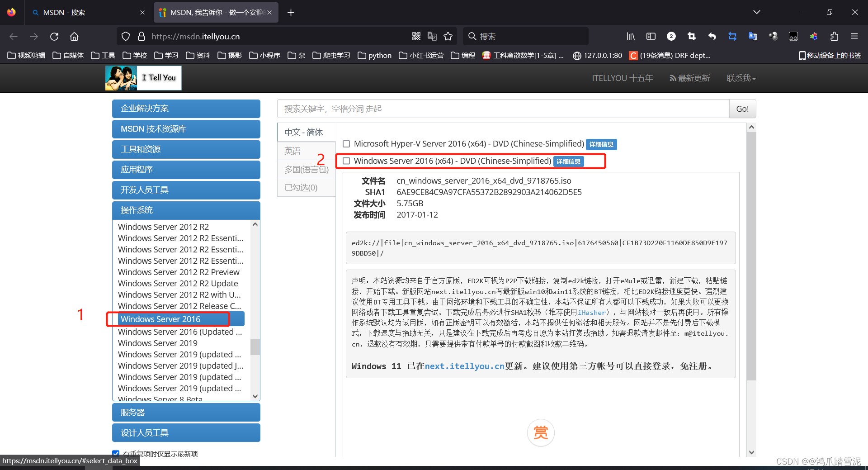Open the 工科离散数学 bookmark
This screenshot has width=868, height=470.
pos(523,56)
